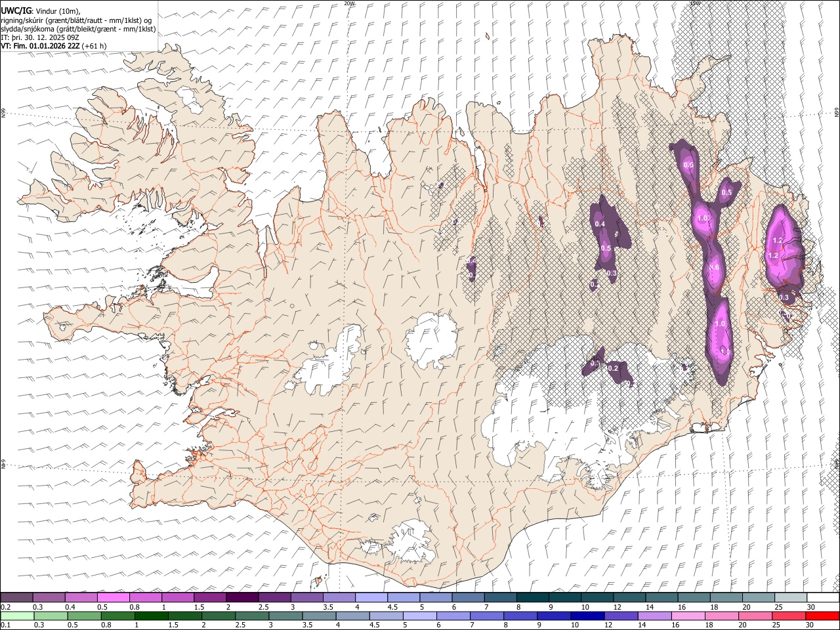Screen dimensions: 840x630
Task: Click the '4.5' label under top legend row
Action: [x=392, y=607]
